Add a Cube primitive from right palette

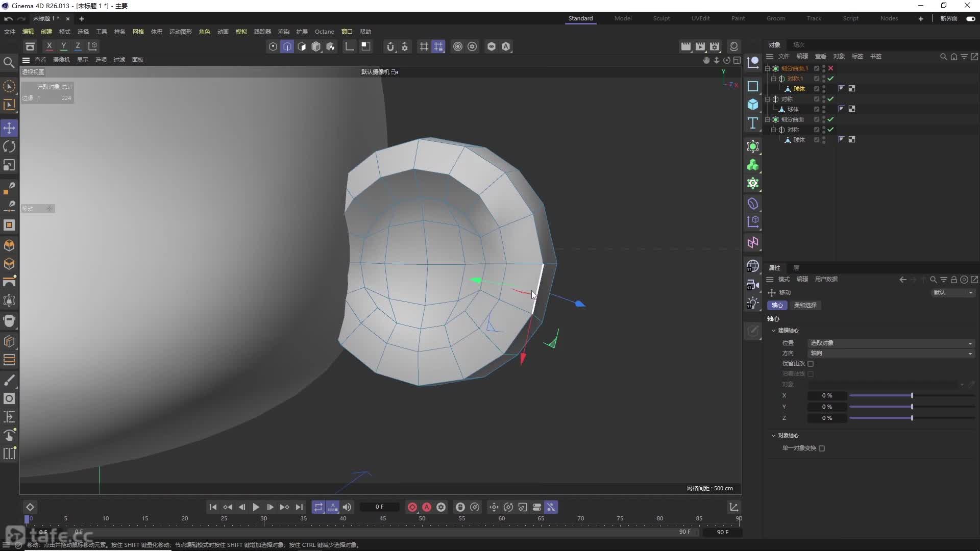pyautogui.click(x=753, y=105)
